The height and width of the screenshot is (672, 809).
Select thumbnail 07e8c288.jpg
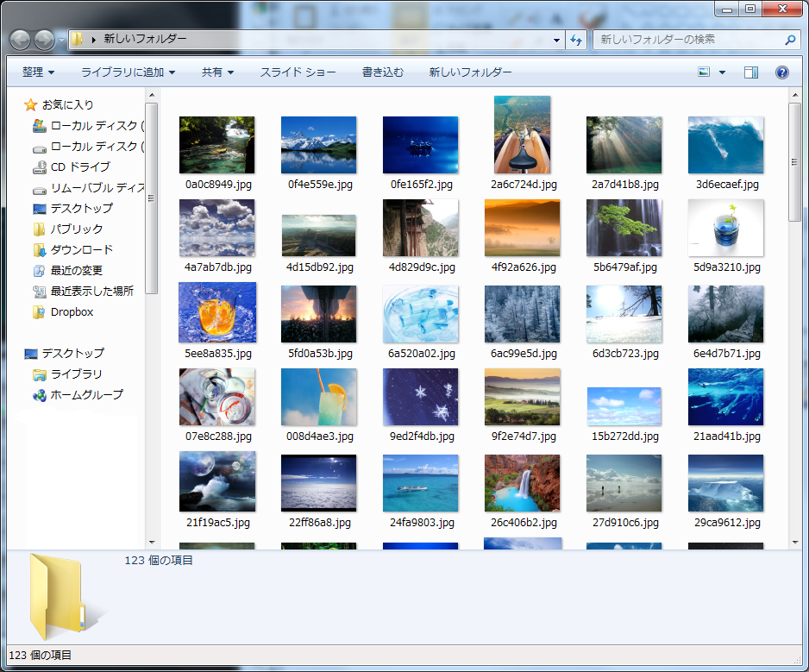217,397
